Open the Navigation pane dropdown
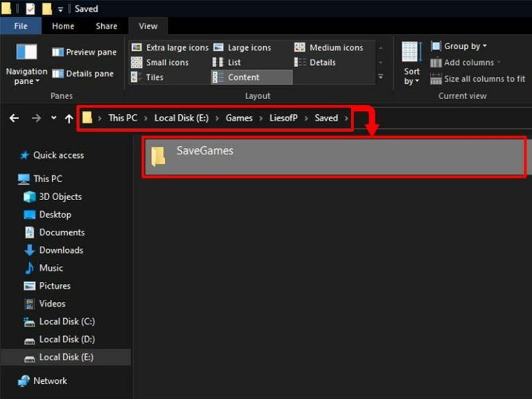532x399 pixels. click(x=26, y=64)
